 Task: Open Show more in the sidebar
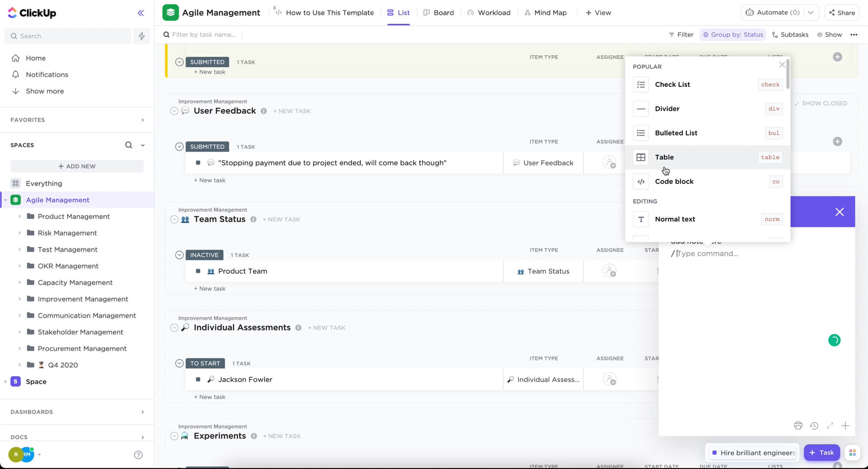click(45, 91)
